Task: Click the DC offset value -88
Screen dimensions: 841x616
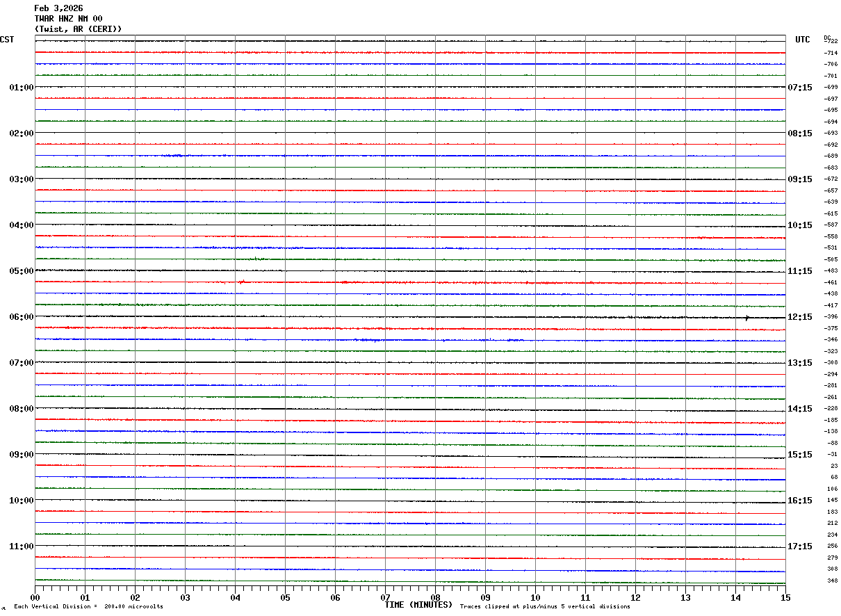Action: (x=833, y=444)
